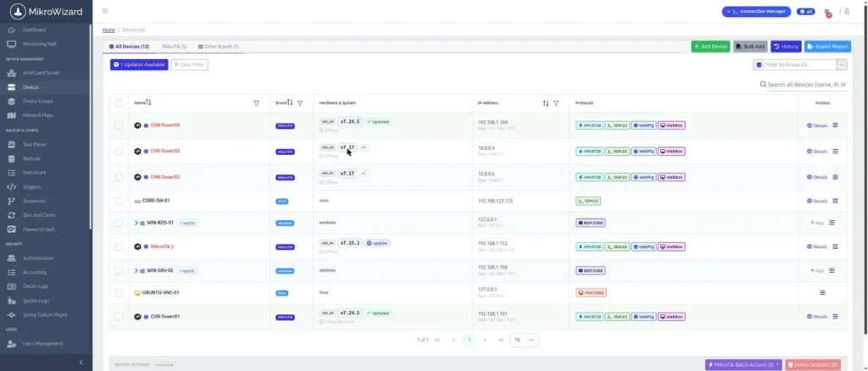Select the CHR-Tower03 row checkbox
868x371 pixels.
click(119, 177)
